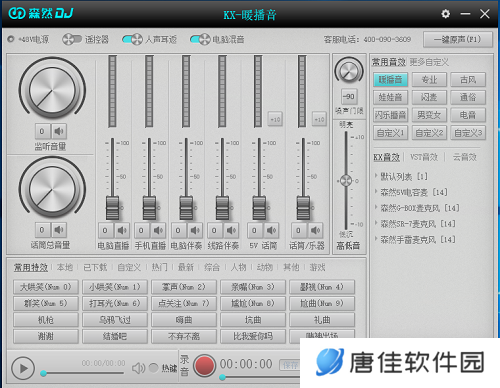
Task: Click the 一键原声(F1) button
Action: pyautogui.click(x=458, y=39)
